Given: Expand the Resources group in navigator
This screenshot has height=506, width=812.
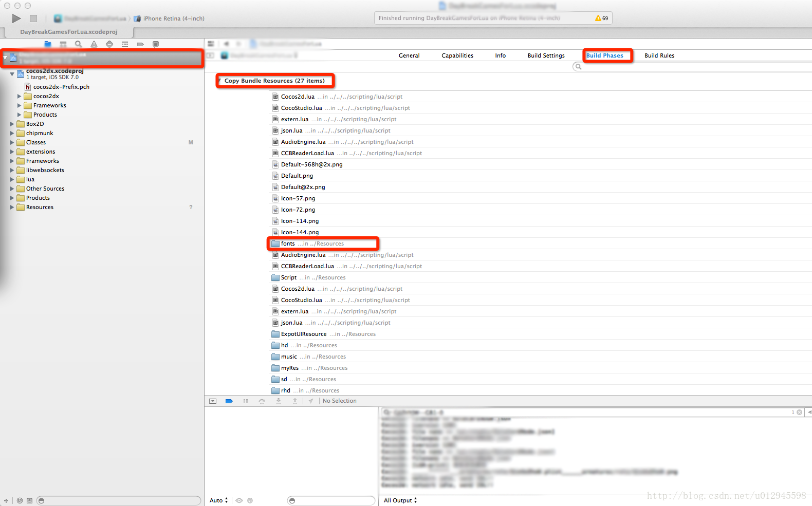Looking at the screenshot, I should 12,207.
